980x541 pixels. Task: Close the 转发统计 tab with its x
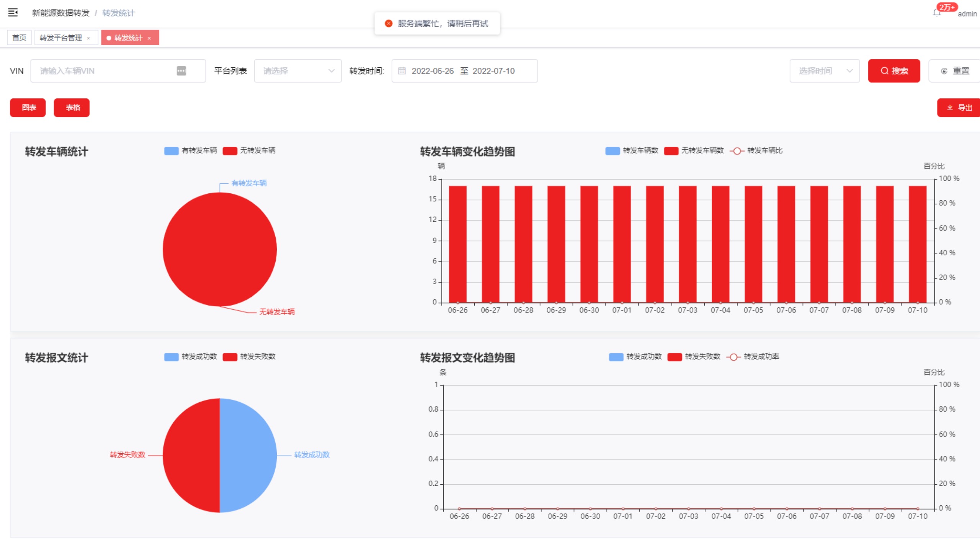pyautogui.click(x=149, y=38)
